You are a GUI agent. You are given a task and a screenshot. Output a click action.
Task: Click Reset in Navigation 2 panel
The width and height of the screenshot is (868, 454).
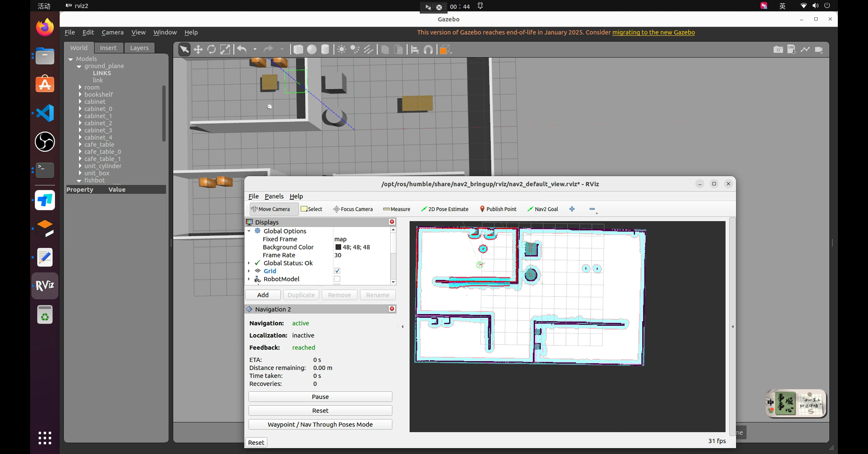[320, 410]
